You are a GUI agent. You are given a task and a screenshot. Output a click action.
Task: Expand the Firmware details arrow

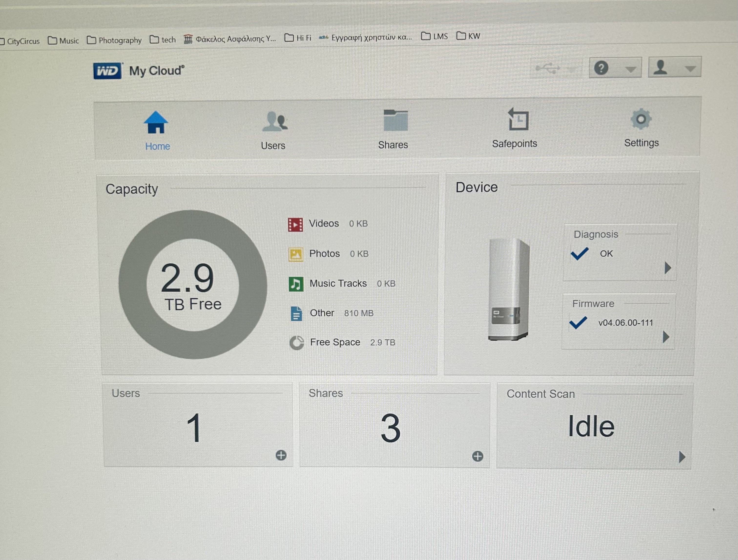tap(665, 337)
